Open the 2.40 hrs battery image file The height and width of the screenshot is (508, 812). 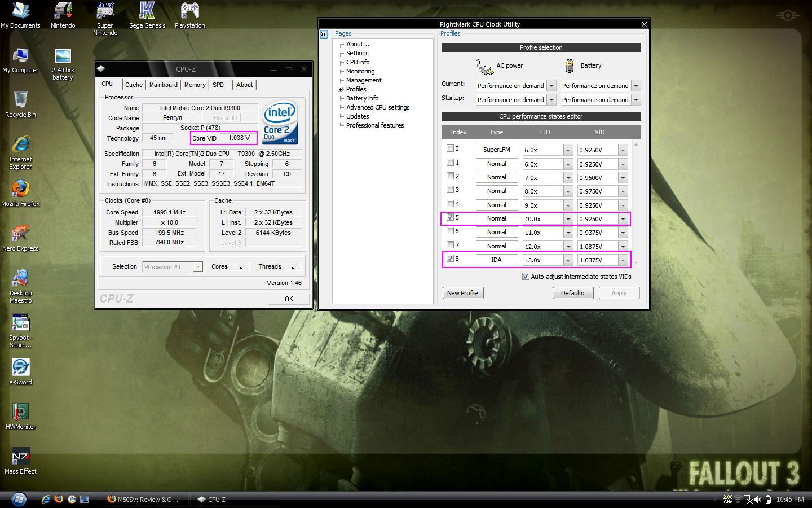pyautogui.click(x=63, y=64)
